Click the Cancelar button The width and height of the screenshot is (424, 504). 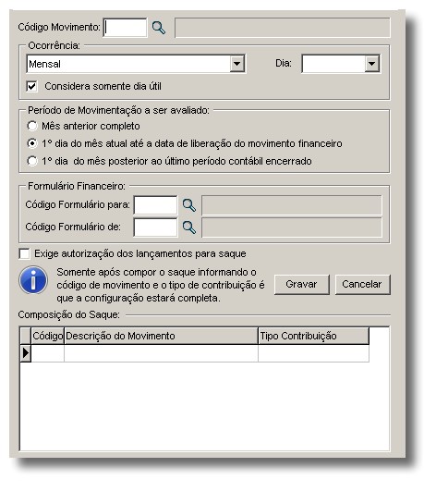362,284
